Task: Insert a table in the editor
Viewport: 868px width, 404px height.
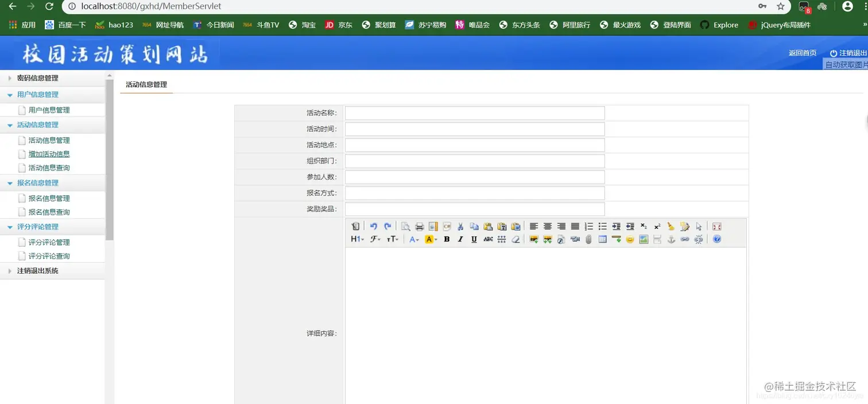Action: pos(602,239)
